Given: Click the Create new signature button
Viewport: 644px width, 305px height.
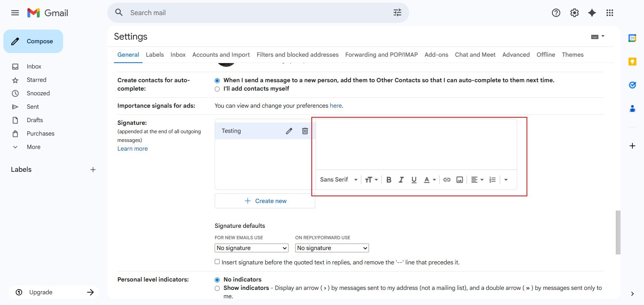Looking at the screenshot, I should [x=265, y=201].
